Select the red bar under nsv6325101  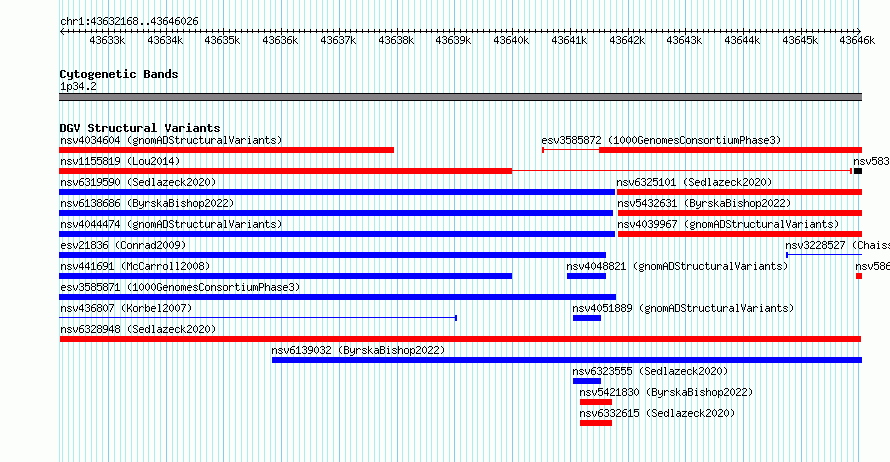[x=739, y=192]
